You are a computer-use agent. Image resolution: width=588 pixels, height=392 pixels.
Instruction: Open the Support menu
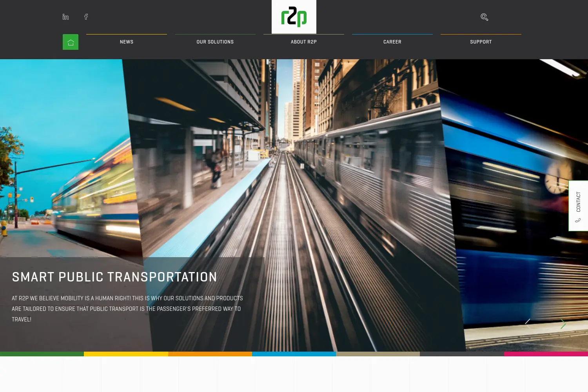(x=481, y=42)
